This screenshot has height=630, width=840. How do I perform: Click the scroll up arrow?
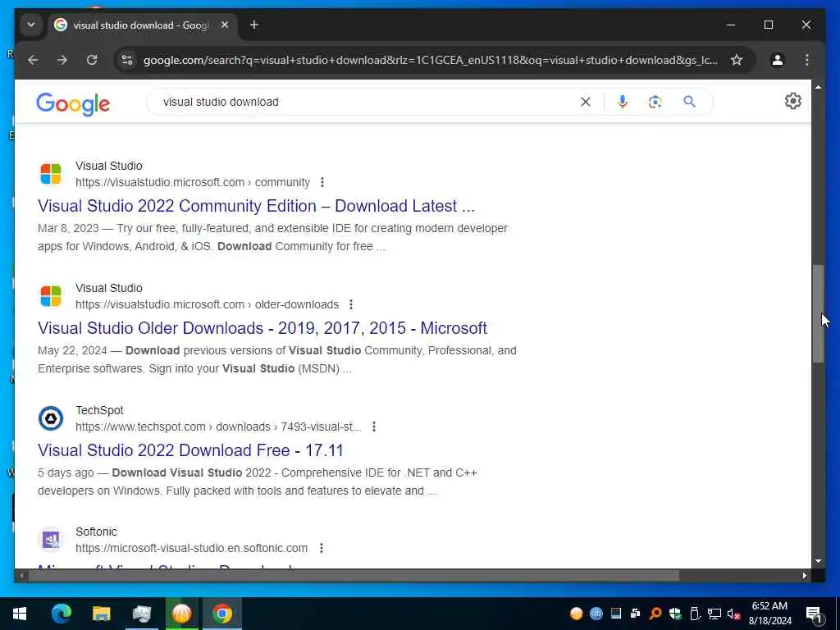(818, 87)
